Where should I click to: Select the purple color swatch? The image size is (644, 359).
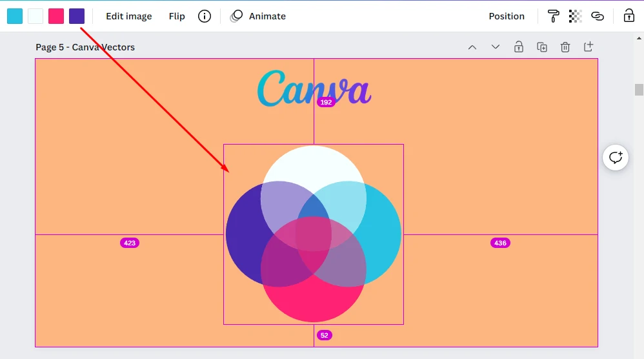coord(77,16)
